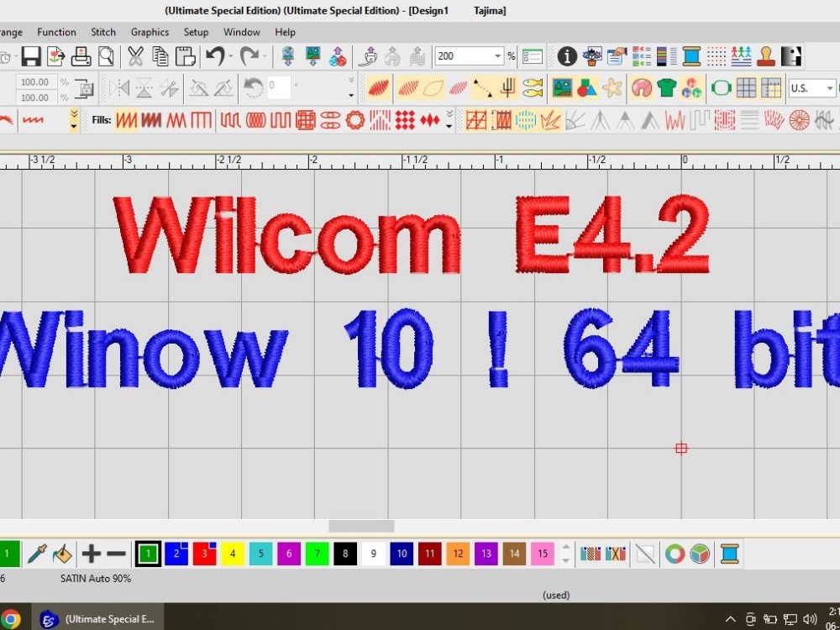The image size is (840, 630).
Task: Toggle Show Needle Points dotted line icon
Action: [x=482, y=88]
